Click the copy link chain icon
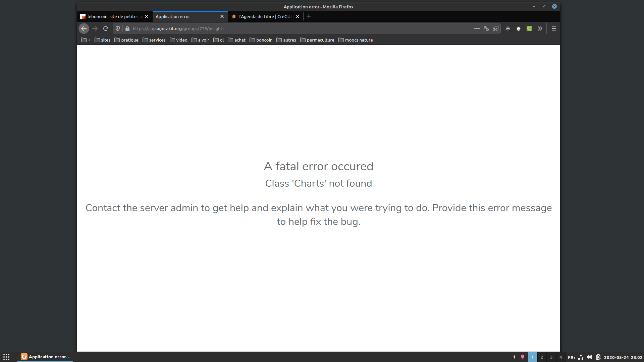Screen dimensions: 644x362 tap(486, 28)
